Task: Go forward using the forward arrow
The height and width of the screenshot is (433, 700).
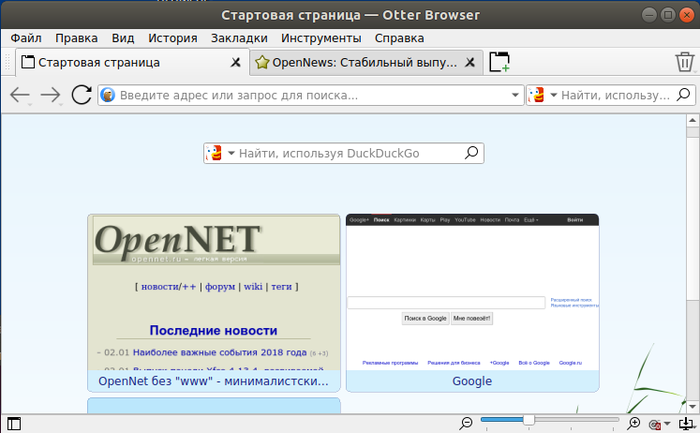Action: (50, 95)
